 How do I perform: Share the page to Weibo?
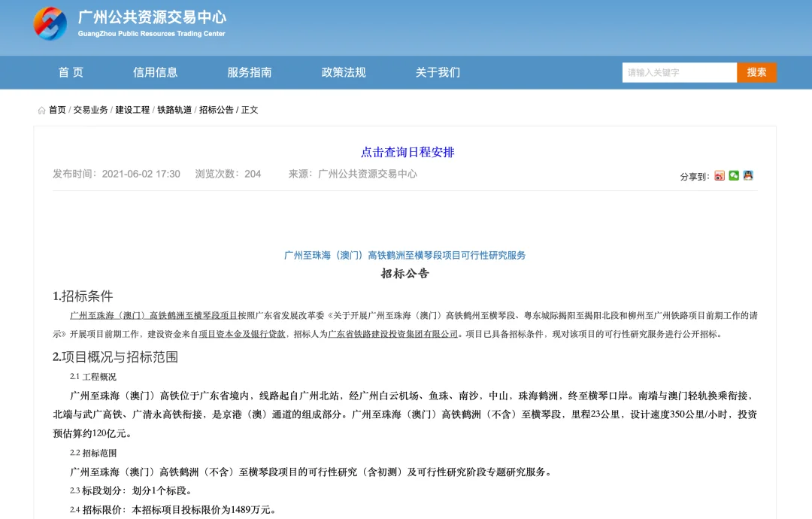point(720,175)
